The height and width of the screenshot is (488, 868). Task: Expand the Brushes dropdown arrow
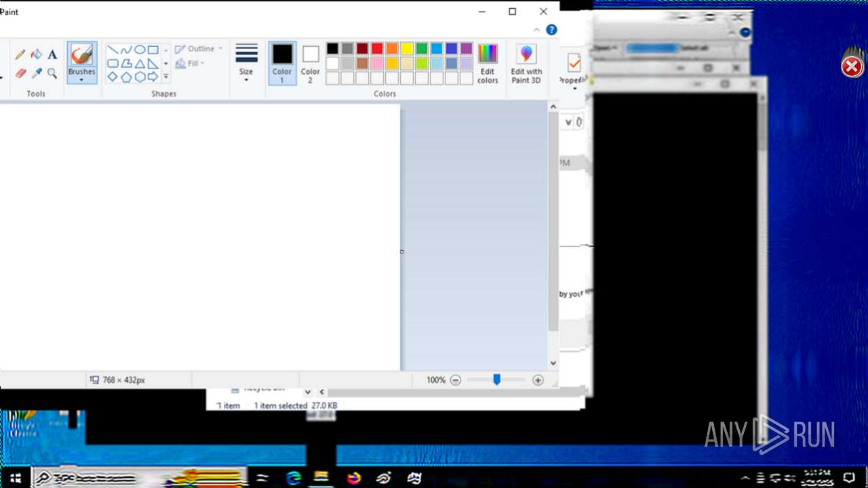81,79
